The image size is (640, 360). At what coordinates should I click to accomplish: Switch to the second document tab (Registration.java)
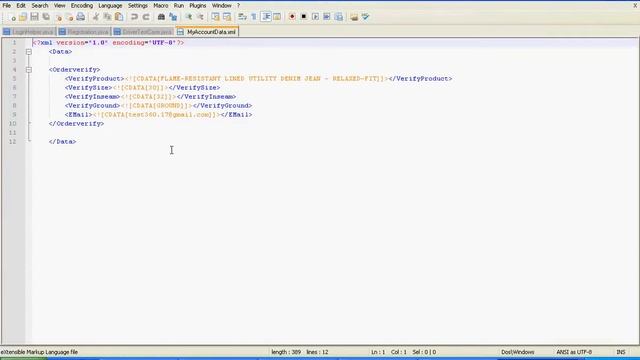84,31
